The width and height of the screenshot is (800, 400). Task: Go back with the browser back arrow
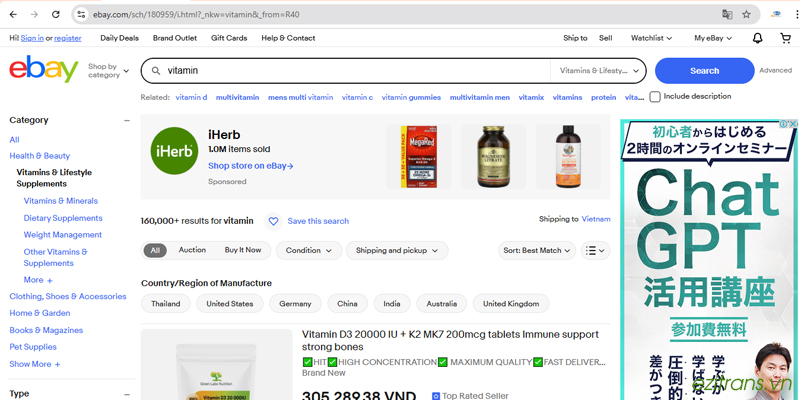(13, 14)
